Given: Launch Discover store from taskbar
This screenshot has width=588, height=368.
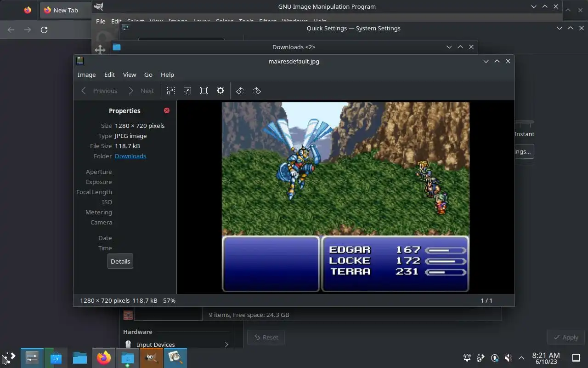Looking at the screenshot, I should [x=56, y=357].
